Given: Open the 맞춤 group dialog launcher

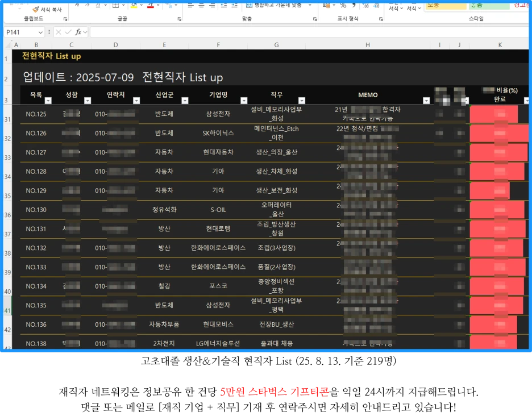Looking at the screenshot, I should coord(315,19).
